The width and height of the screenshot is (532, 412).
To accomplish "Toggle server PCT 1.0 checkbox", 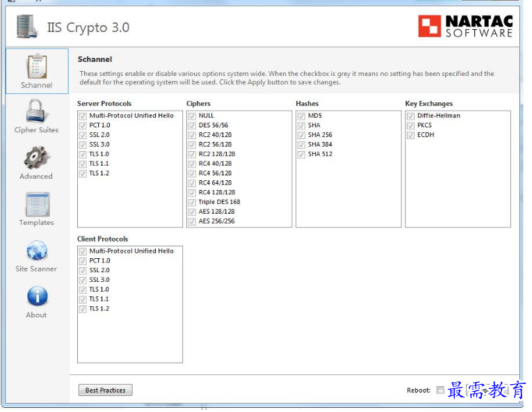I will [x=83, y=125].
